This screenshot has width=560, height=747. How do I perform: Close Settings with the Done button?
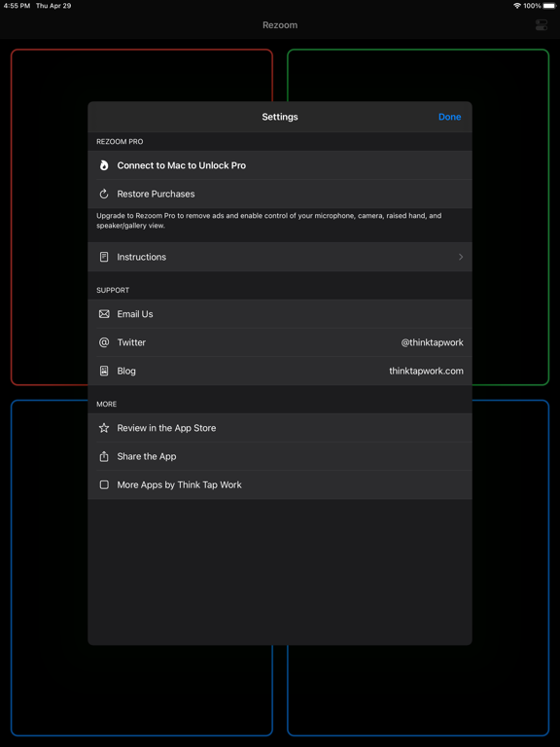449,117
